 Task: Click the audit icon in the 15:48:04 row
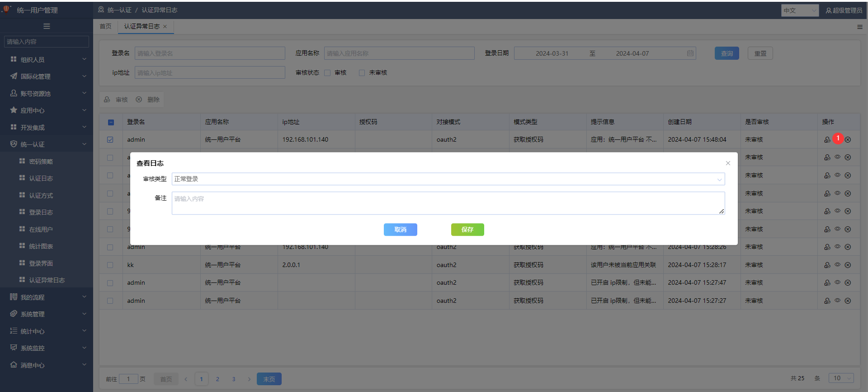[827, 140]
